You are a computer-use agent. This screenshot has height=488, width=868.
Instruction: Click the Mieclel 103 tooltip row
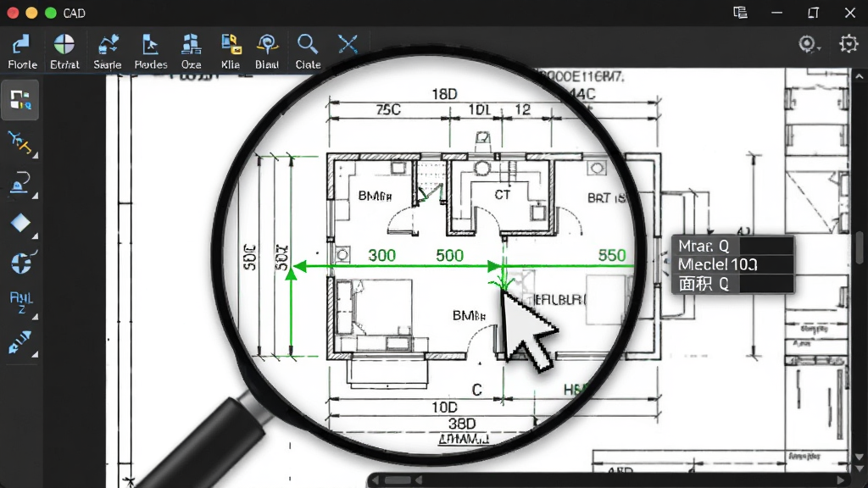(733, 264)
